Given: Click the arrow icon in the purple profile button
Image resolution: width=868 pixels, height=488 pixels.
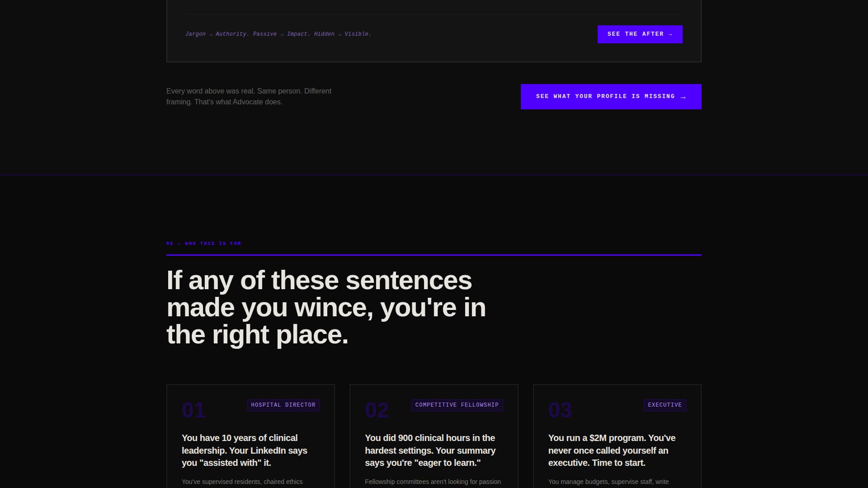Looking at the screenshot, I should 683,96.
